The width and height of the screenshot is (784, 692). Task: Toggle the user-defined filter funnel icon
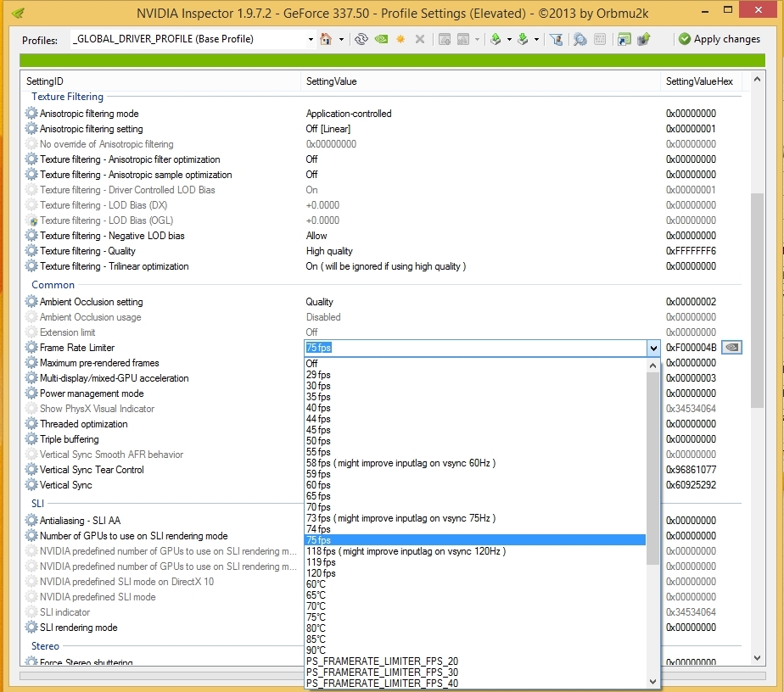point(556,39)
